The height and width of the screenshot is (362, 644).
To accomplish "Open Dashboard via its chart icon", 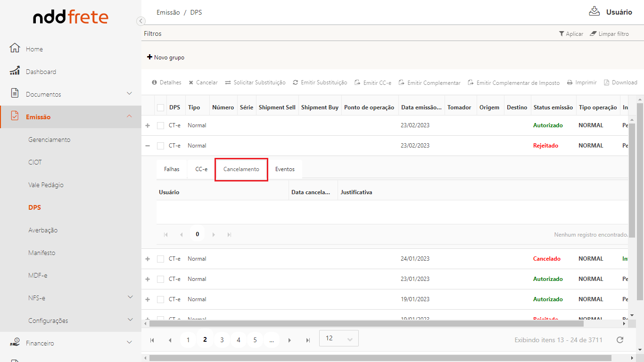I will pyautogui.click(x=15, y=71).
